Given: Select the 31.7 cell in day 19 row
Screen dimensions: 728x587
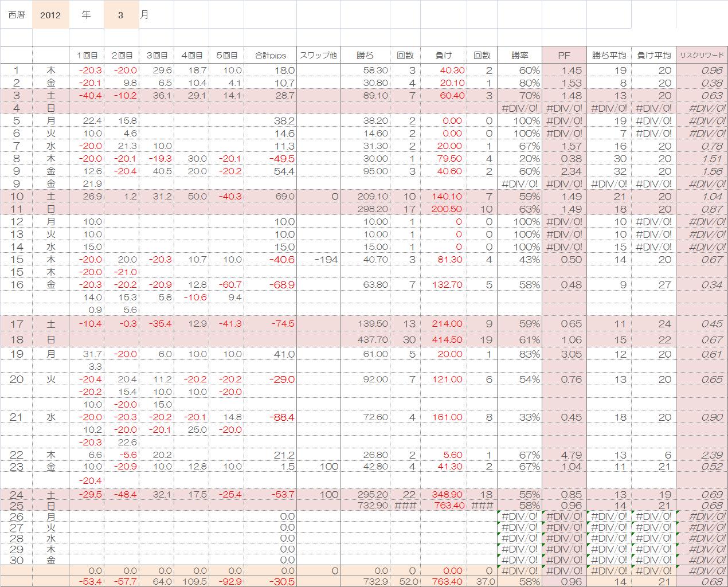Looking at the screenshot, I should pos(87,354).
